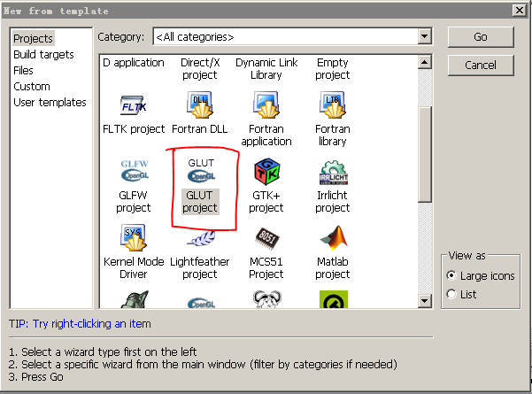This screenshot has height=394, width=532.
Task: Click the GLFW project label
Action: 134,202
